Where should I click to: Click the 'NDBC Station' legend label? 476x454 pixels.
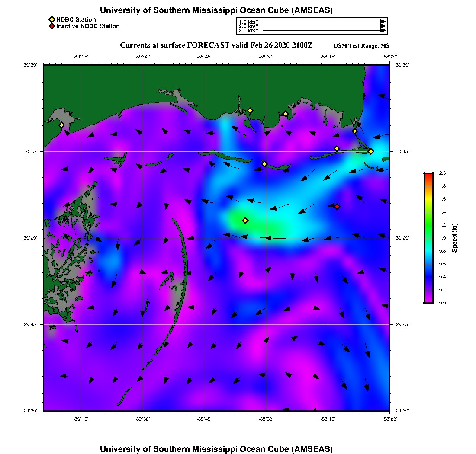click(76, 19)
